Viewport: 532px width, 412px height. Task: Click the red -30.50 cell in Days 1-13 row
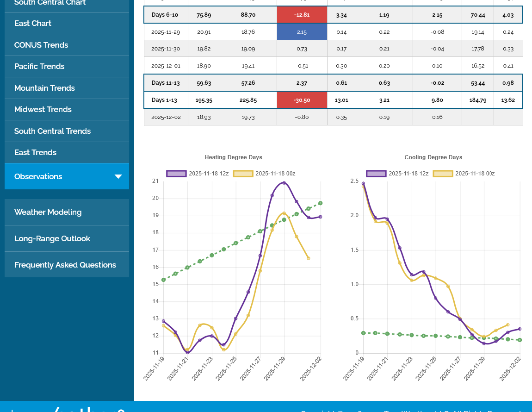302,100
